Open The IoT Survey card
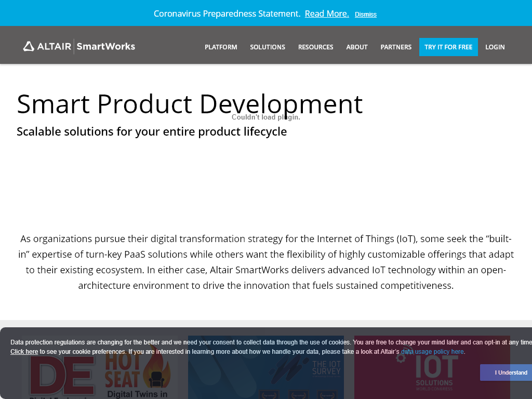This screenshot has width=532, height=399. pyautogui.click(x=266, y=367)
